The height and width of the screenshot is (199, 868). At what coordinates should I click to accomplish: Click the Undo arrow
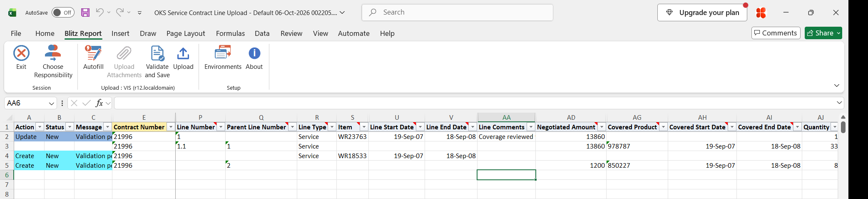pos(99,13)
